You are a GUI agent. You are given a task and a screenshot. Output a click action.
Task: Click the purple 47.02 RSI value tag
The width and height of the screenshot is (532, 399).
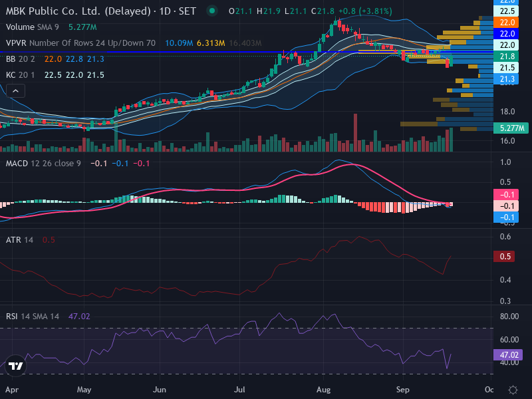508,355
